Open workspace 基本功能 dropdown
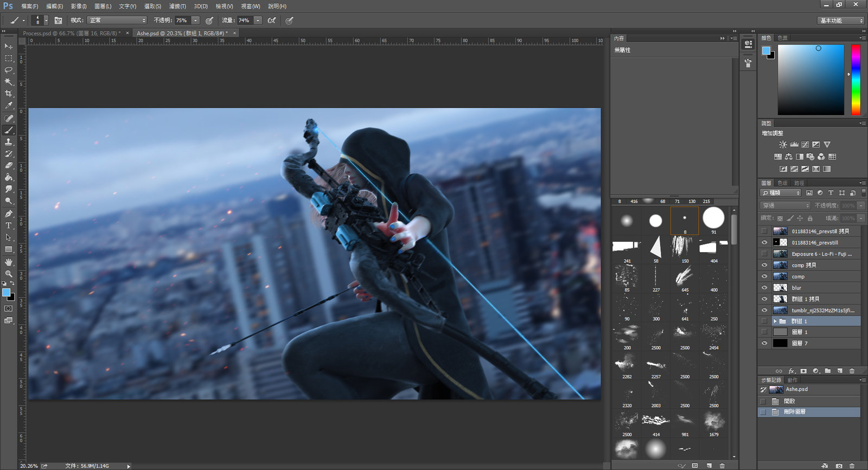Image resolution: width=868 pixels, height=470 pixels. coord(841,21)
